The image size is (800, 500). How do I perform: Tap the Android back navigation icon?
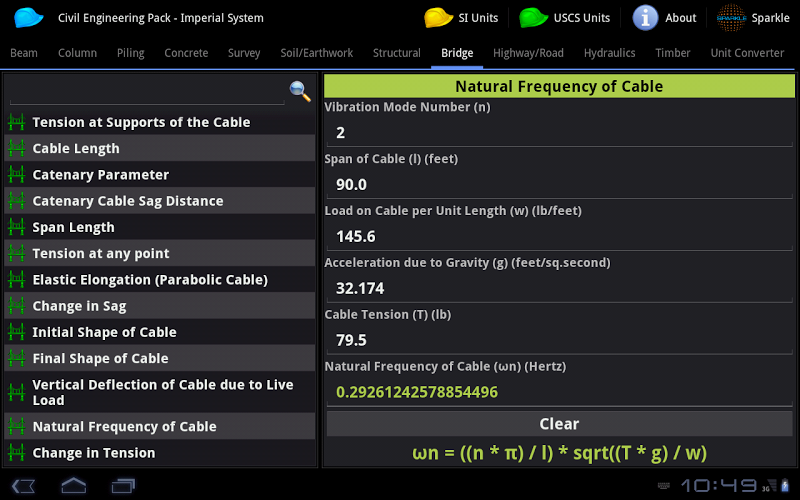[x=23, y=485]
